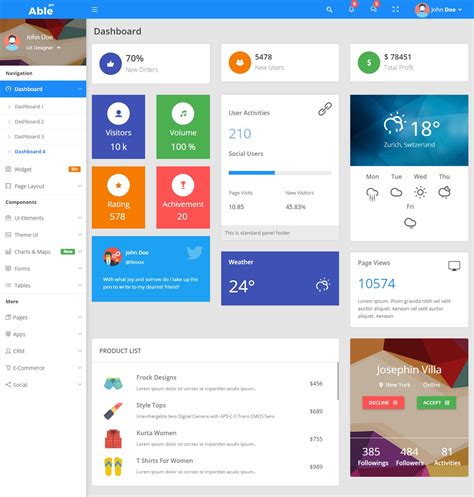Screen dimensions: 474x497
Task: Click the sidebar John Doe avatar
Action: 12,42
